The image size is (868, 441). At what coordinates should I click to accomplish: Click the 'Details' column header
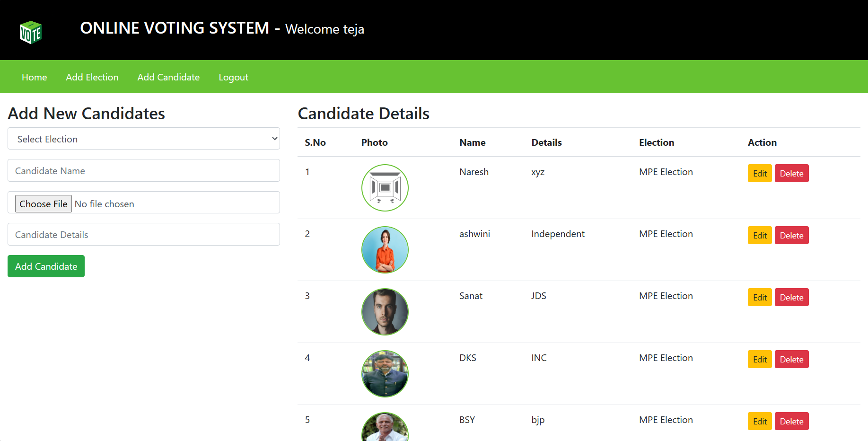coord(546,142)
